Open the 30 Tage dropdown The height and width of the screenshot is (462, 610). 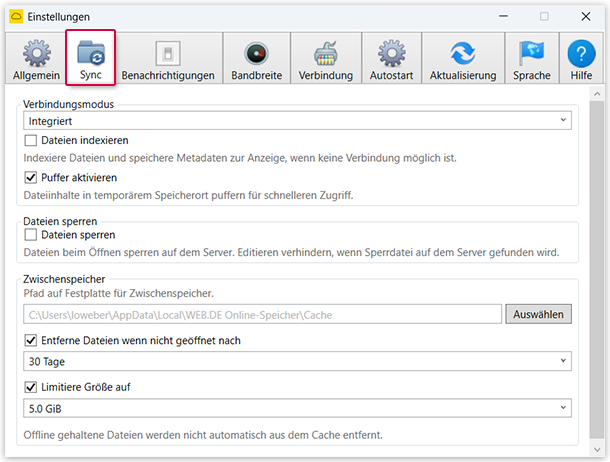point(297,361)
